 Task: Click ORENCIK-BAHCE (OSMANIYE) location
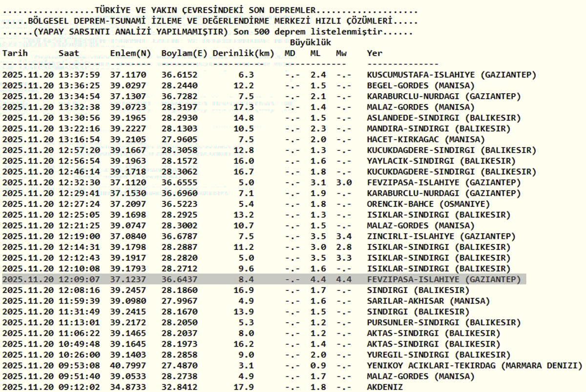[428, 204]
